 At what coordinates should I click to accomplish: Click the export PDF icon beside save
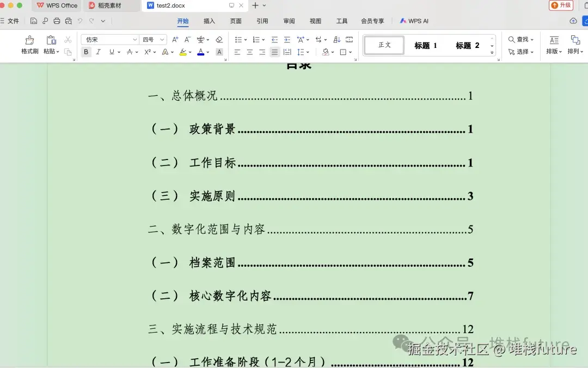tap(45, 21)
